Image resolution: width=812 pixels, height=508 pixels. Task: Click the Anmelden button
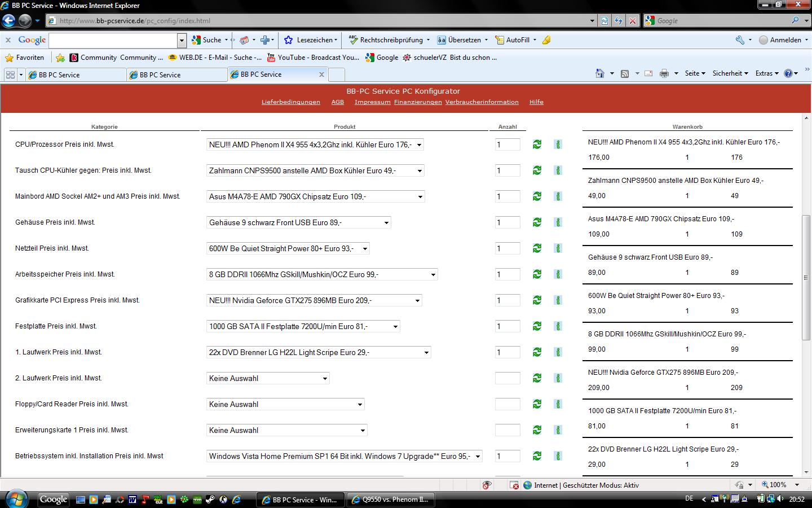click(x=780, y=40)
